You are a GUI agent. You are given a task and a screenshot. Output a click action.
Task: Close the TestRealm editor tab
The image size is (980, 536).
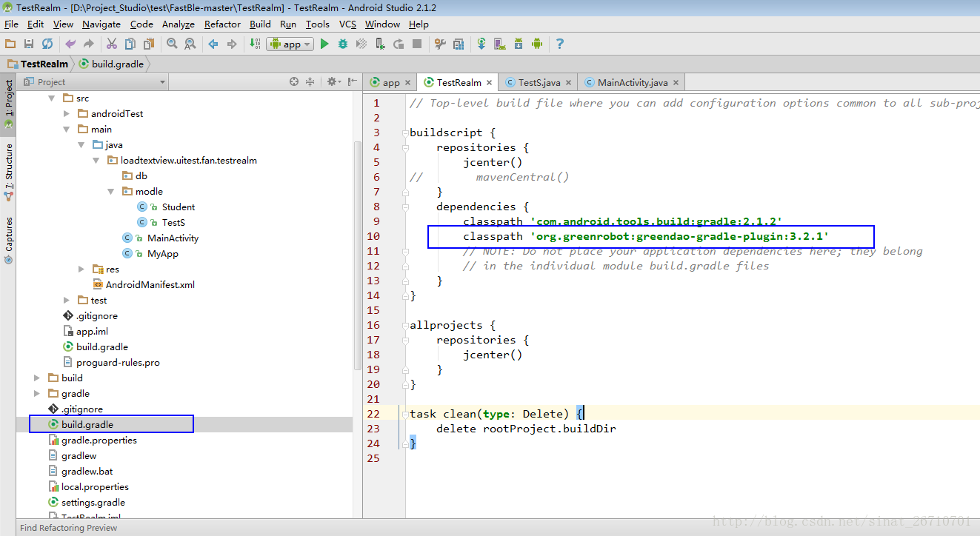pyautogui.click(x=490, y=83)
